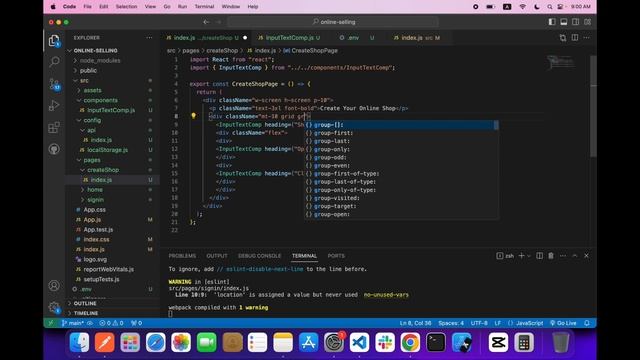
Task: Open App.test.js in the explorer
Action: (x=98, y=229)
